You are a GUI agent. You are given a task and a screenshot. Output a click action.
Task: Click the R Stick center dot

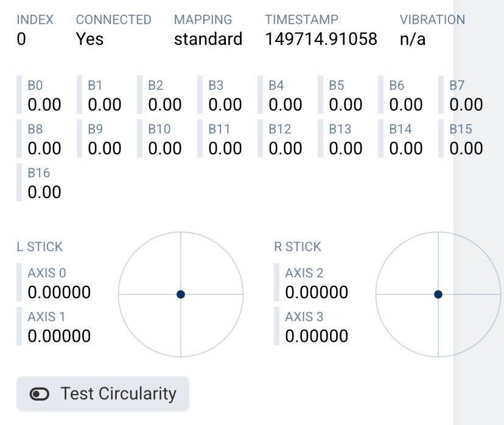point(438,295)
